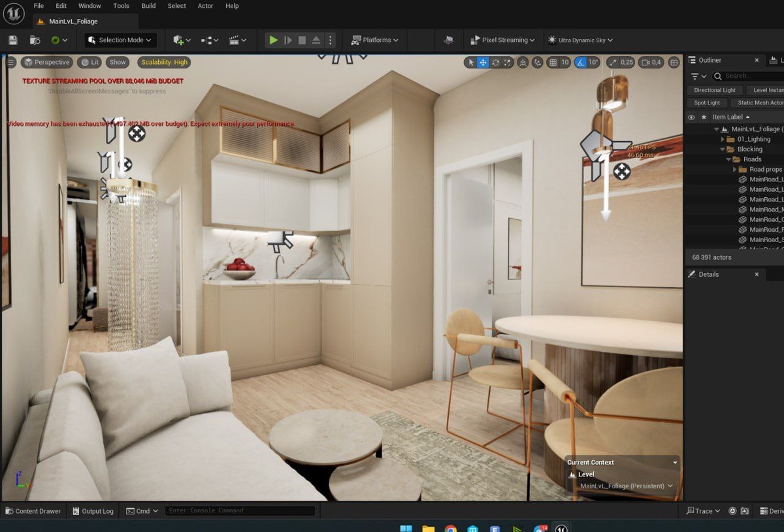This screenshot has width=784, height=532.
Task: Open the Outliner filter options
Action: point(698,76)
